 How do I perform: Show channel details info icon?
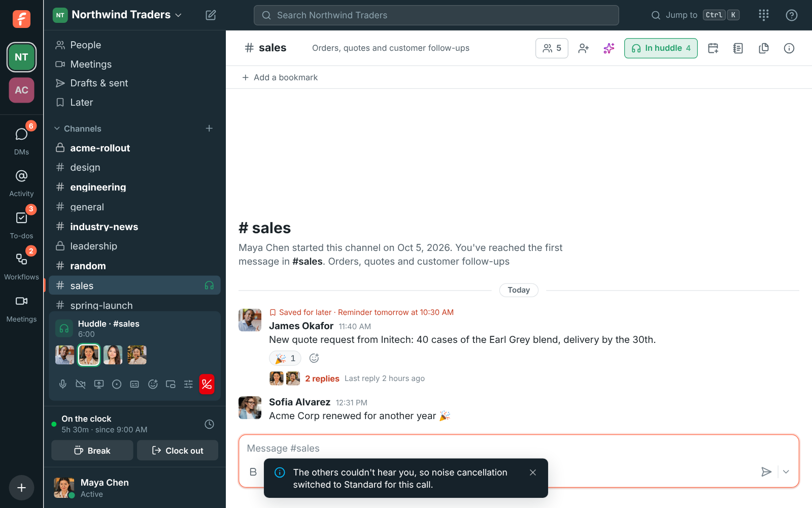(x=789, y=48)
